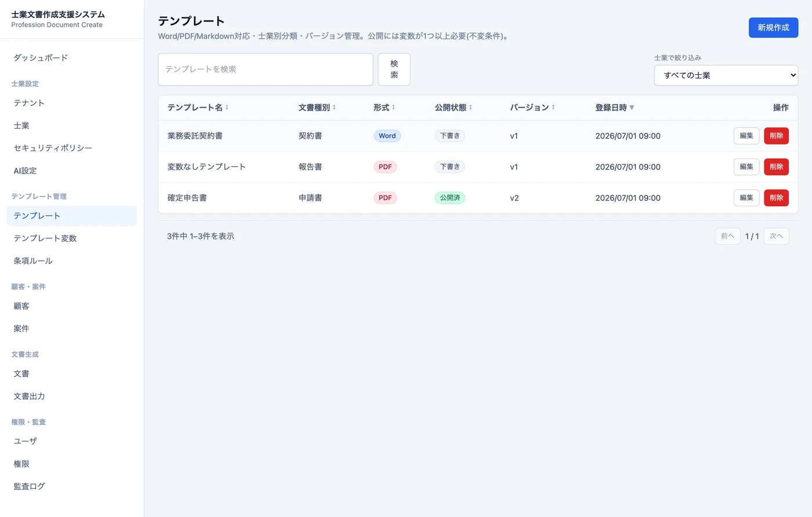The image size is (812, 517).
Task: Open 監査ログ in the sidebar
Action: [72, 486]
